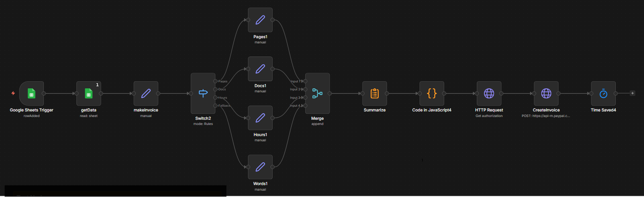Screen dimensions: 644x197
Task: Click the lightning trigger indicator icon
Action: pos(13,93)
